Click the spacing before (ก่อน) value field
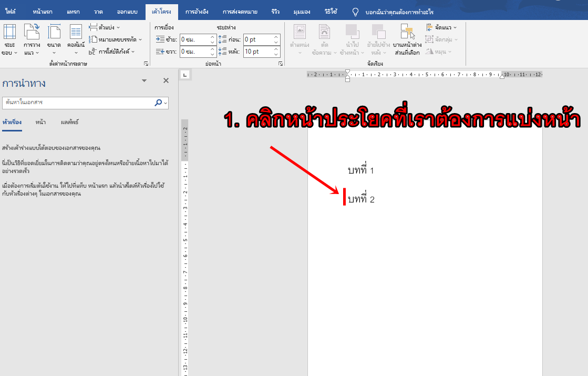 point(258,39)
